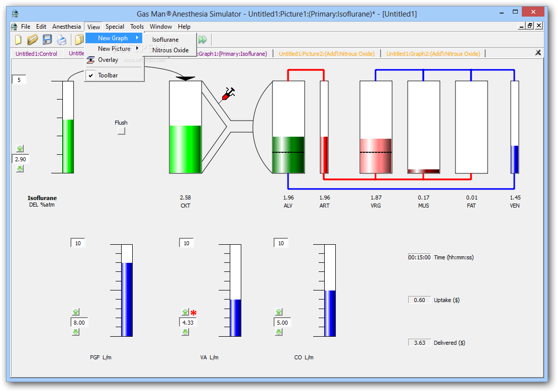Viewport: 558px width, 392px height.
Task: Click the View menu
Action: [x=94, y=27]
